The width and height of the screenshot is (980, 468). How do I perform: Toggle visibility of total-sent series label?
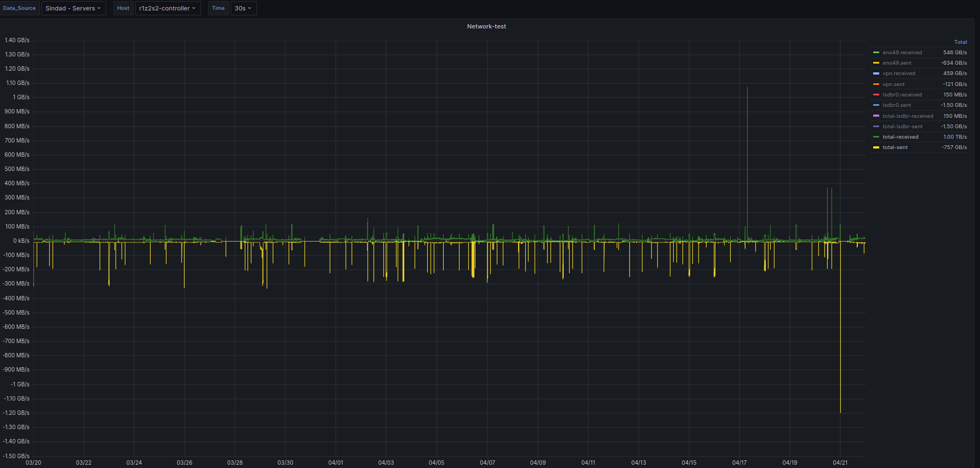pyautogui.click(x=895, y=147)
